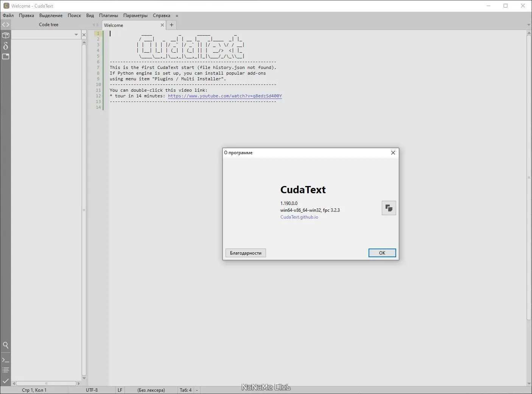The height and width of the screenshot is (394, 532).
Task: Click the "Стр 1, Кол 1" status cell
Action: [34, 390]
